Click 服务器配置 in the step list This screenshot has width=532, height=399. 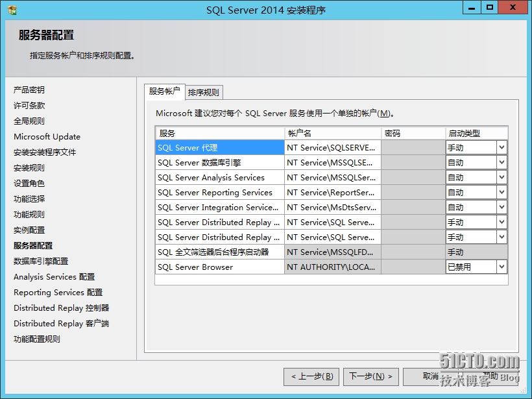coord(33,246)
